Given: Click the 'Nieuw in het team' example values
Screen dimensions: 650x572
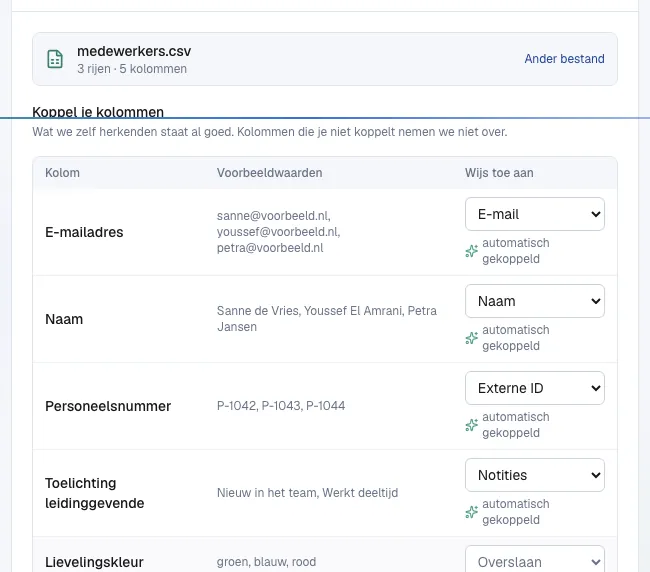Looking at the screenshot, I should tap(307, 493).
